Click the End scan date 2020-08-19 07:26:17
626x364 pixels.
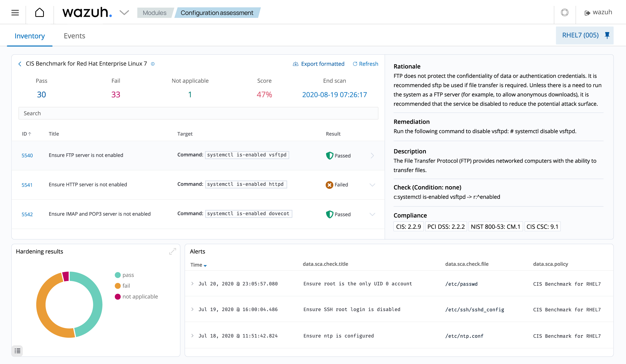(334, 95)
